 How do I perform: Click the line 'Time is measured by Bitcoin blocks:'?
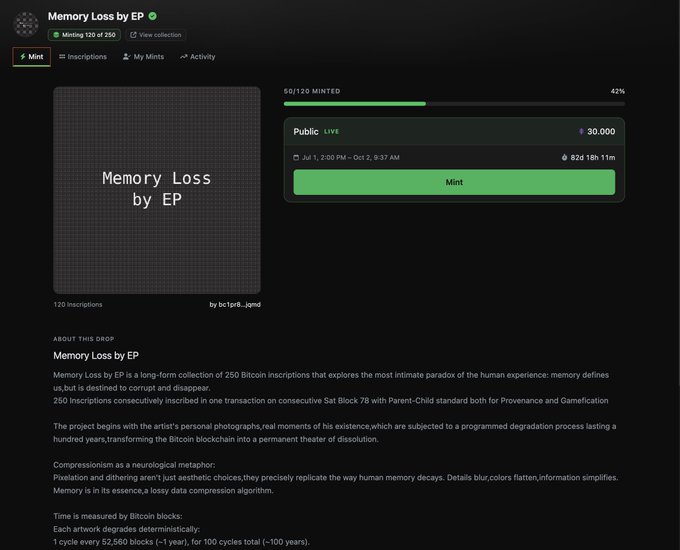coord(118,516)
